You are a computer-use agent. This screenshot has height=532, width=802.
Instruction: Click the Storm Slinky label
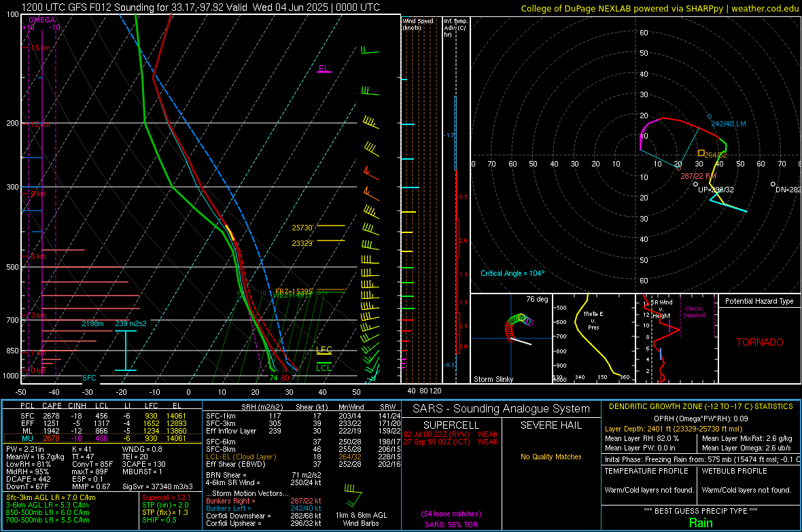[493, 379]
